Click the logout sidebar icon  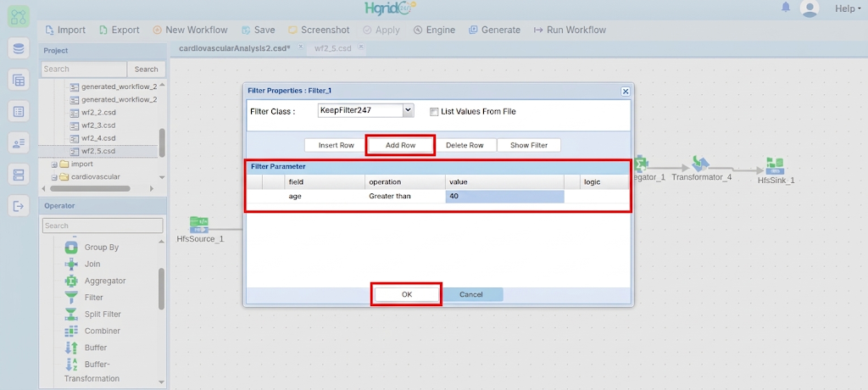pyautogui.click(x=19, y=207)
